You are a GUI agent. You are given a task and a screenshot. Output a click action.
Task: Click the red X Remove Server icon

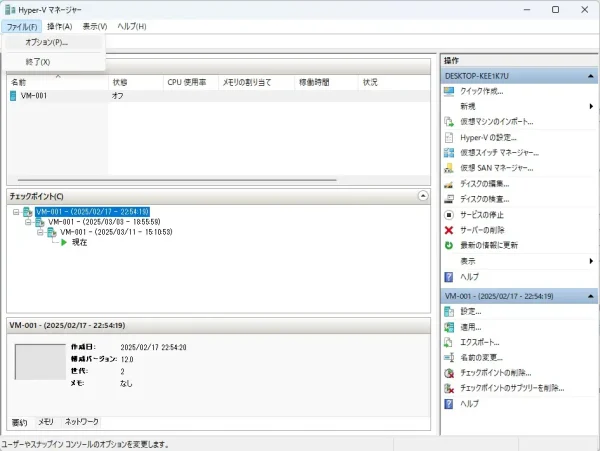pos(449,230)
